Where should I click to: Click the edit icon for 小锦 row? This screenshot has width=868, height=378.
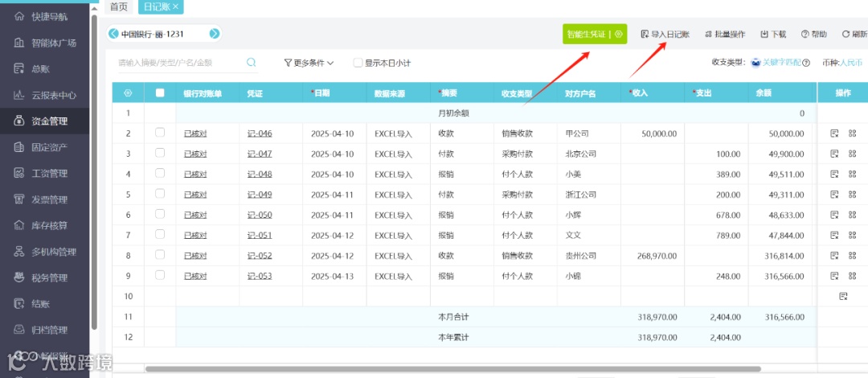(834, 276)
